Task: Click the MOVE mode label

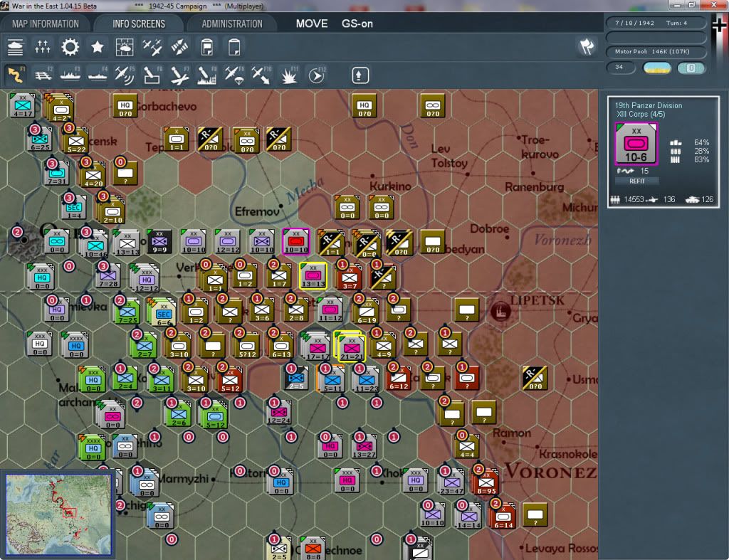Action: [x=312, y=23]
